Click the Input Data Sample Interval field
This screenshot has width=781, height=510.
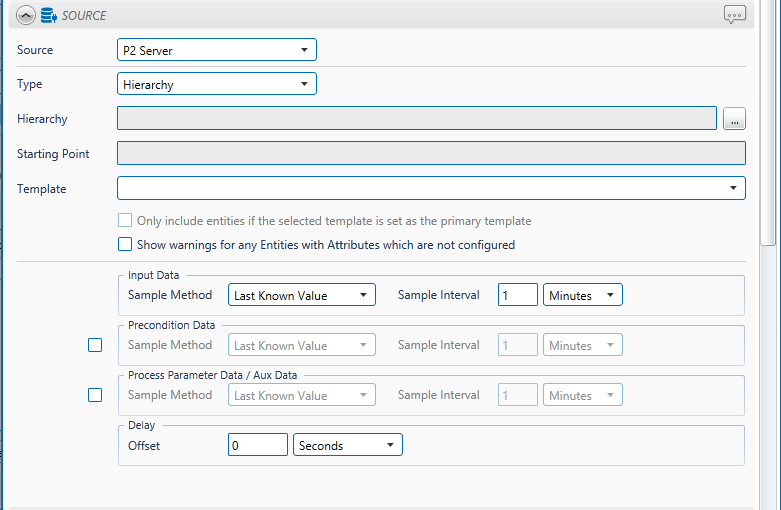[517, 295]
